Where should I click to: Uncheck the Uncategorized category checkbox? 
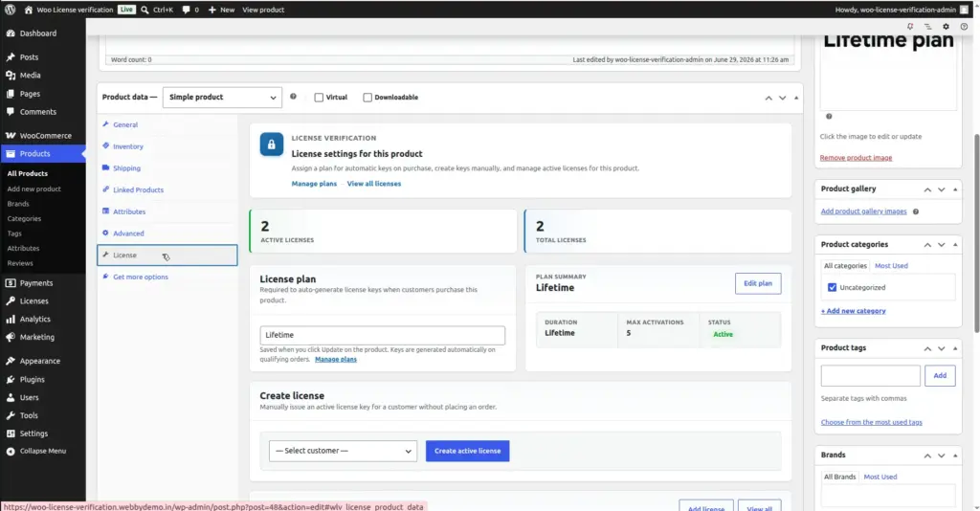pyautogui.click(x=832, y=287)
